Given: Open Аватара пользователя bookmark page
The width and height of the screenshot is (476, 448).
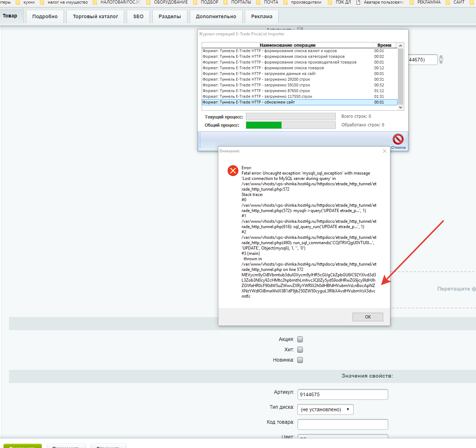Looking at the screenshot, I should click(380, 2).
